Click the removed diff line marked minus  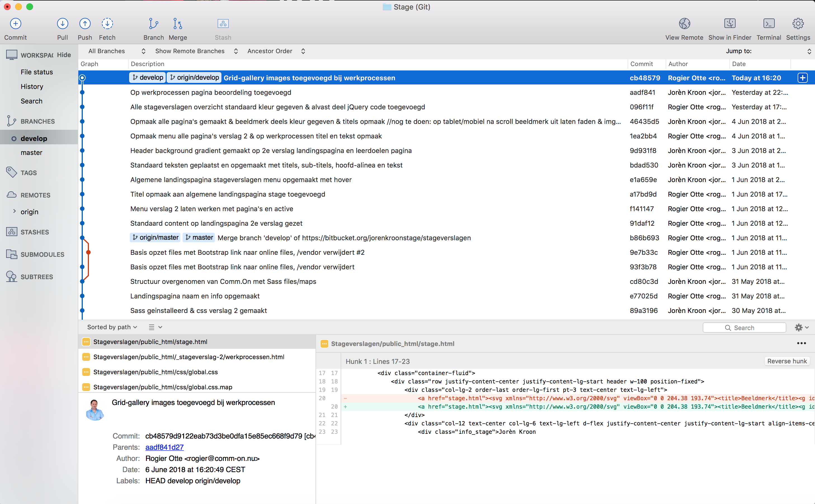click(x=578, y=398)
